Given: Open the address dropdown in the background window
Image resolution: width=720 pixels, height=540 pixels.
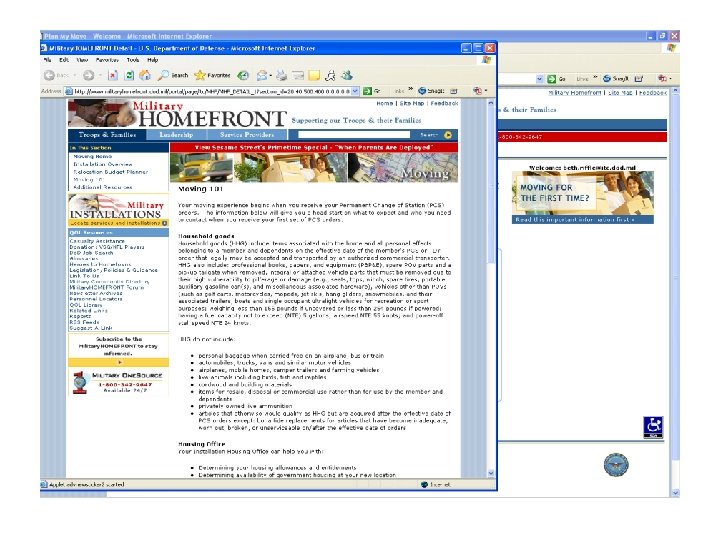Looking at the screenshot, I should click(x=540, y=79).
